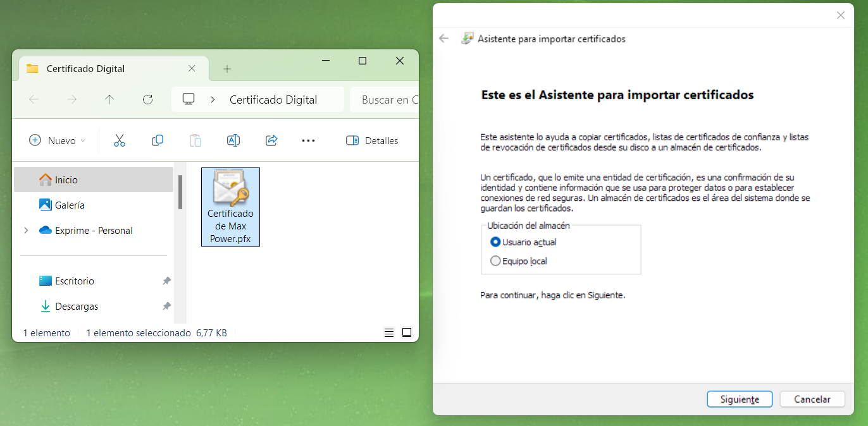This screenshot has width=868, height=426.
Task: Click the Rename icon in toolbar
Action: pos(233,140)
